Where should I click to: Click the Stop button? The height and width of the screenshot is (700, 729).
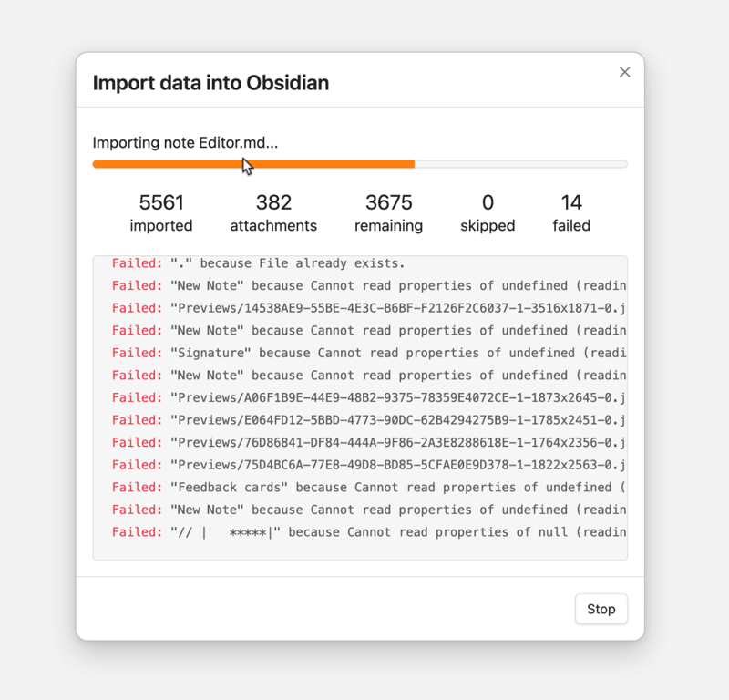tap(601, 609)
